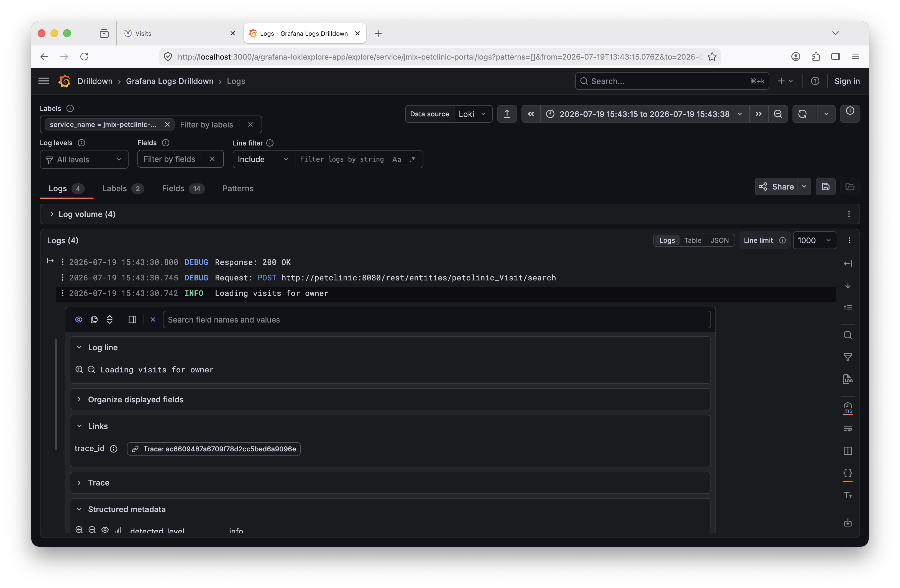
Task: Open the funnel filter control in the log sidebar
Action: (848, 357)
